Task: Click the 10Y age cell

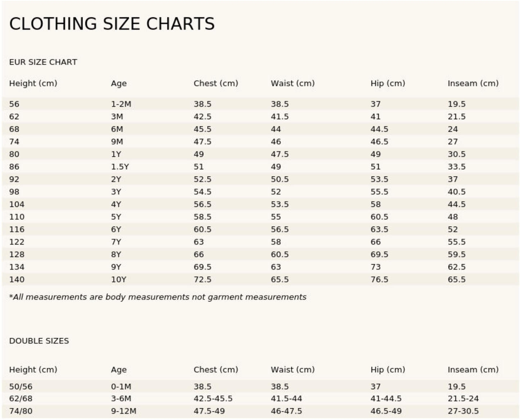Action: point(118,280)
